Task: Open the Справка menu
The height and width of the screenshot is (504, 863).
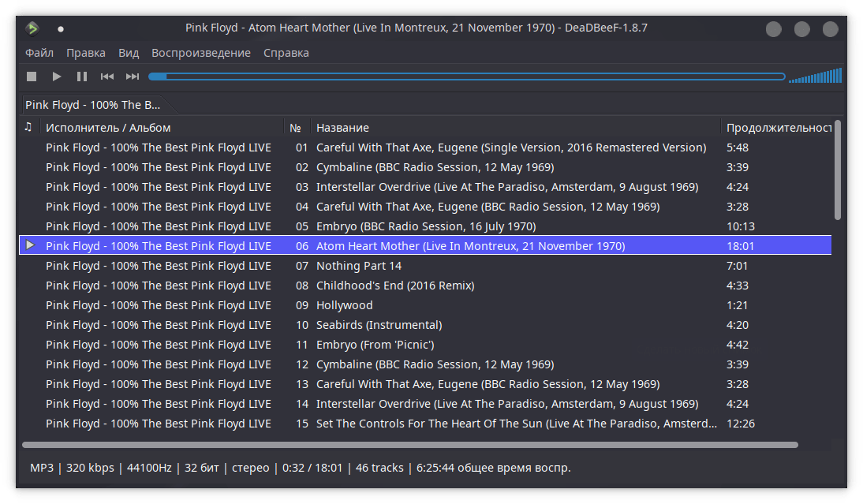Action: 286,53
